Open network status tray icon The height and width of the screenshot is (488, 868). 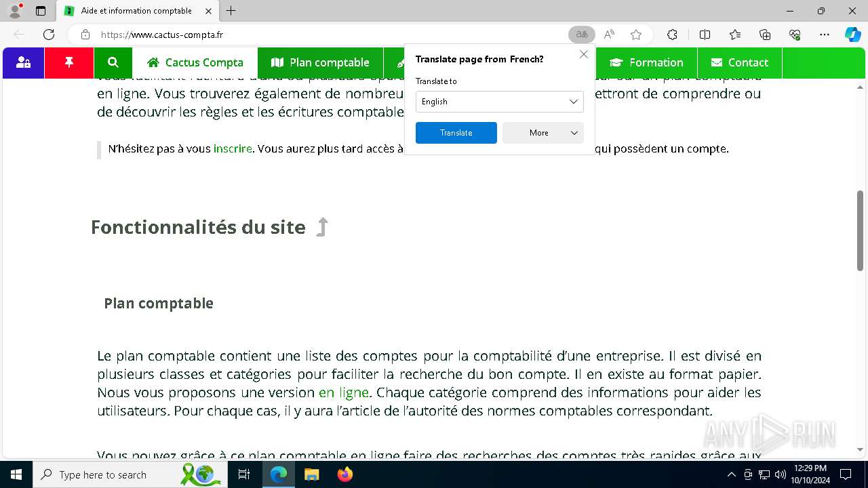[764, 474]
